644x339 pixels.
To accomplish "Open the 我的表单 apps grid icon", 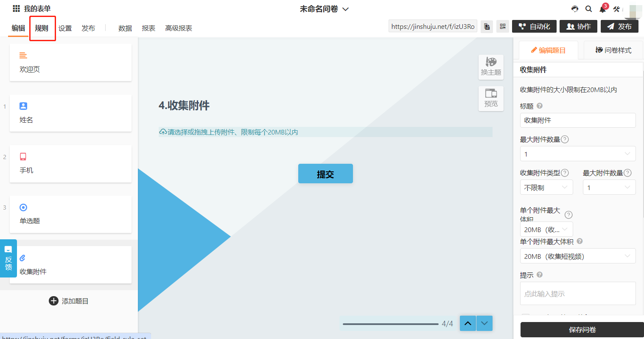I will click(x=17, y=8).
